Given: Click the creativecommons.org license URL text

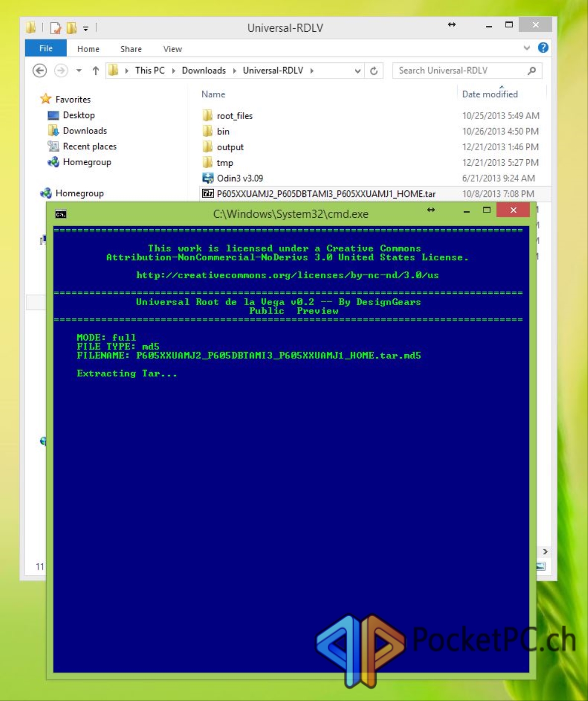Looking at the screenshot, I should [x=288, y=275].
